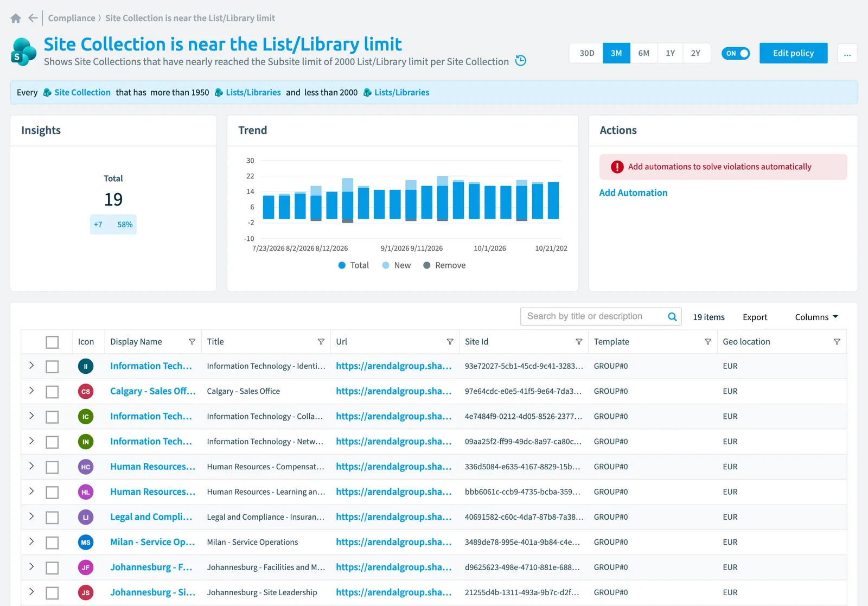
Task: Check the Legal and Compliance row checkbox
Action: coord(52,518)
